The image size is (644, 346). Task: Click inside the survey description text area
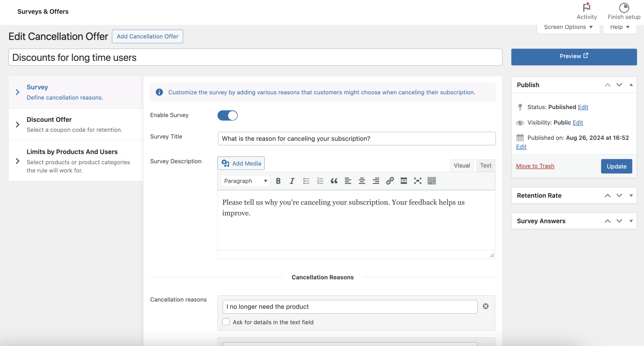click(x=356, y=220)
